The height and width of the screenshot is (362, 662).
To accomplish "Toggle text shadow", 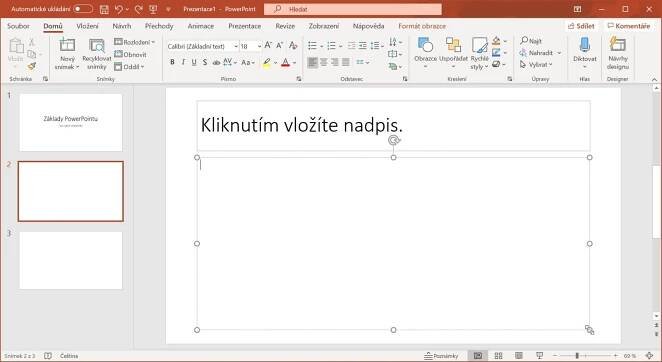I will click(x=205, y=63).
